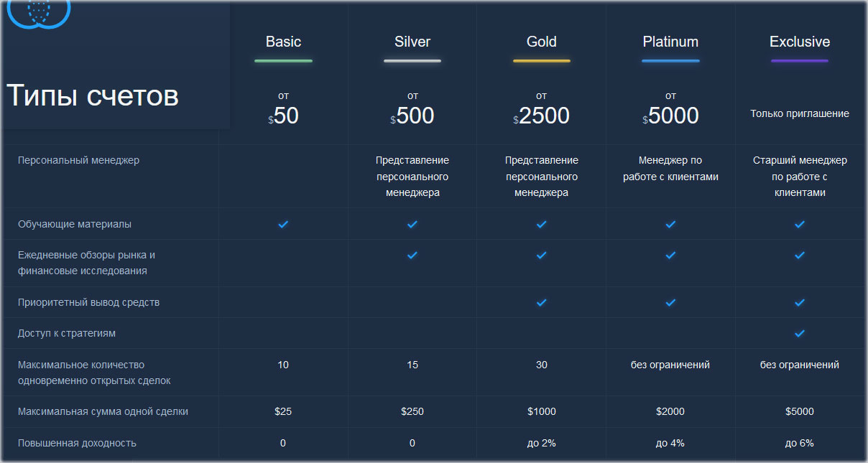Select the Gold account column header

(x=542, y=42)
